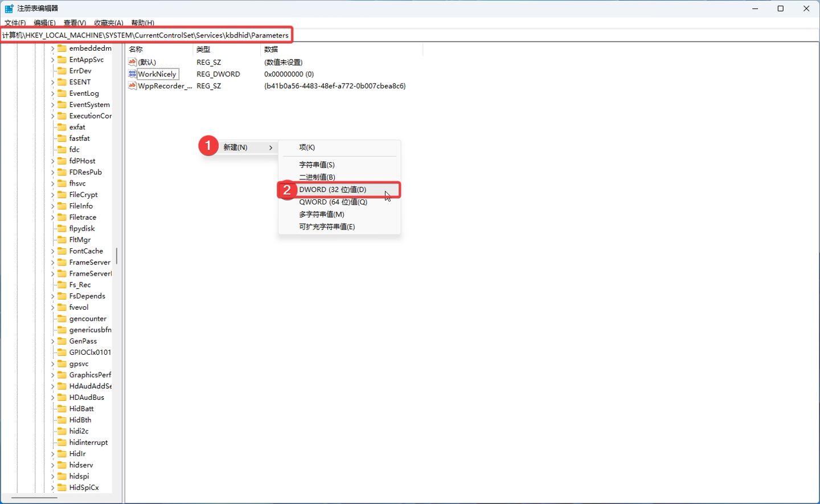Expand the hidserv tree node
The width and height of the screenshot is (820, 504).
[52, 465]
